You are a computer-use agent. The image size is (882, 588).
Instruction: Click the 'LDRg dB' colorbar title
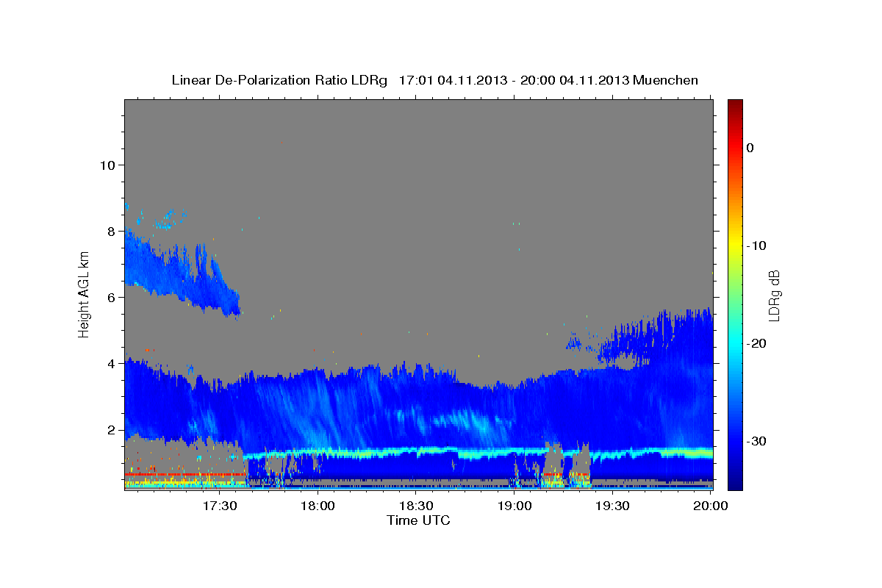pos(774,295)
